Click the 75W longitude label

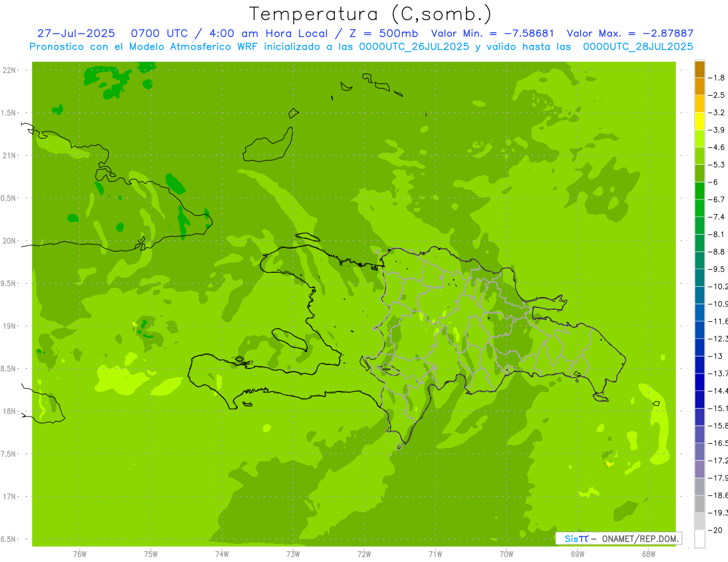pyautogui.click(x=151, y=554)
